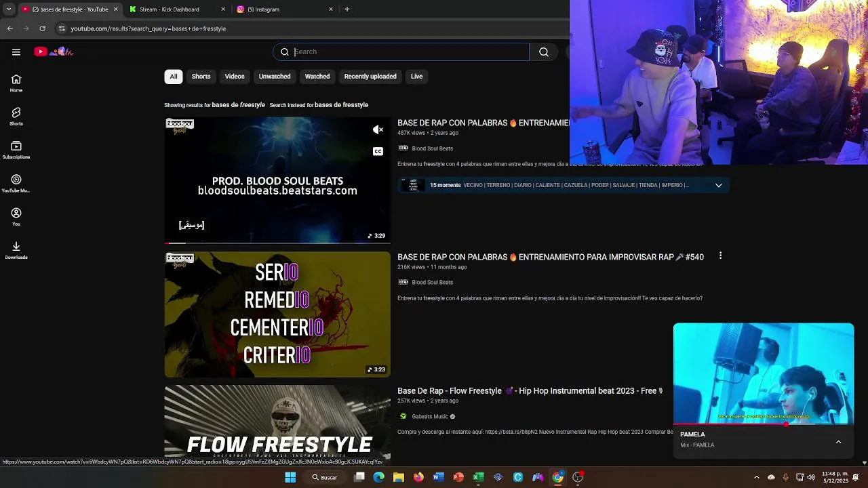Open PowerPoint from the taskbar
The height and width of the screenshot is (488, 868).
click(458, 477)
